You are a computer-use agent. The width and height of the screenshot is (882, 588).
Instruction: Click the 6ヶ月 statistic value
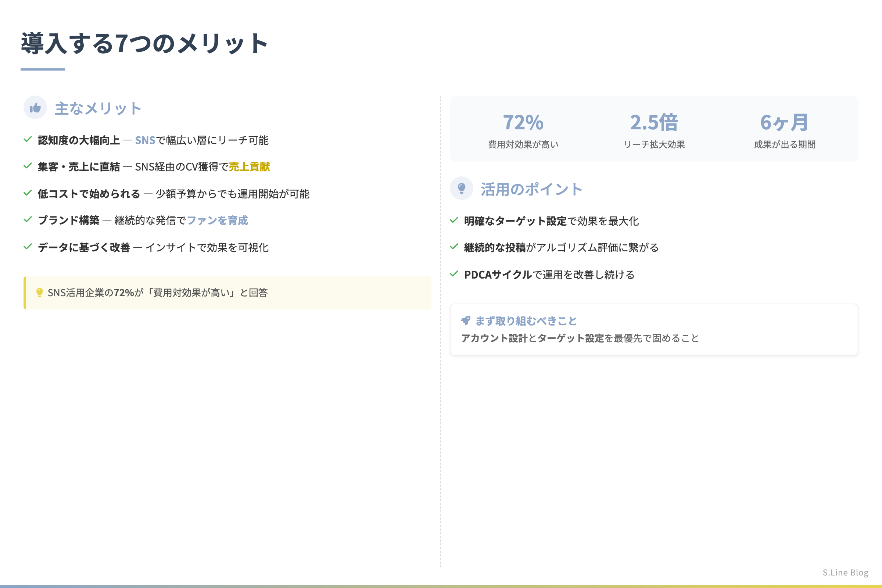coord(785,123)
